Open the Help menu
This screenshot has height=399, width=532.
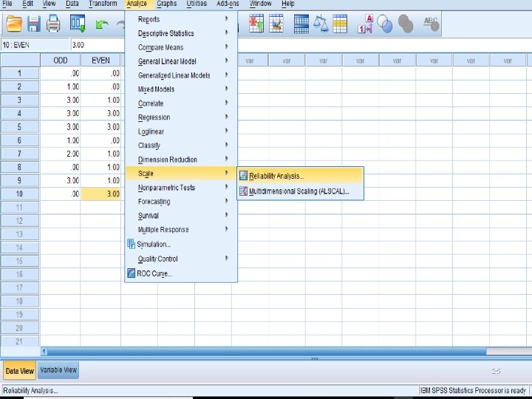[287, 4]
